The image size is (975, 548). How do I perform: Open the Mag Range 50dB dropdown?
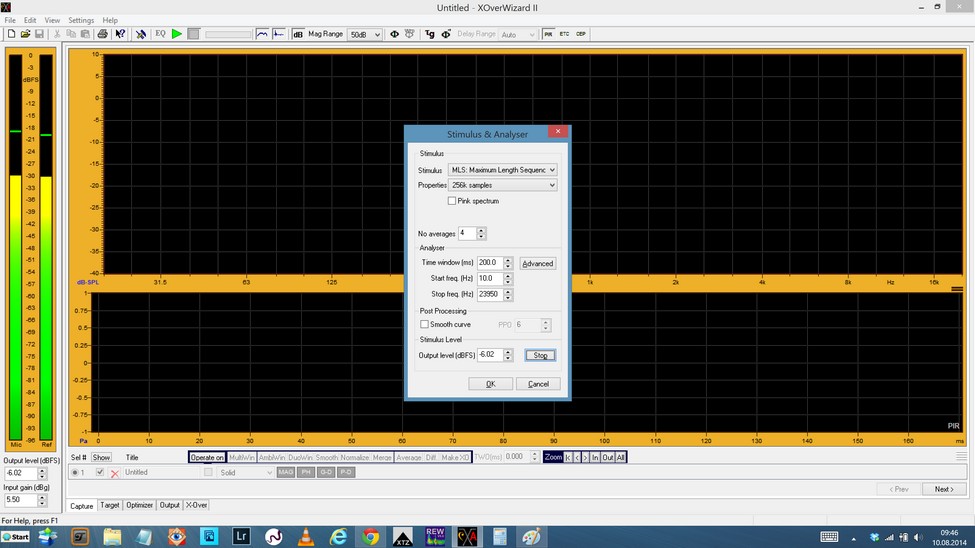pos(364,35)
